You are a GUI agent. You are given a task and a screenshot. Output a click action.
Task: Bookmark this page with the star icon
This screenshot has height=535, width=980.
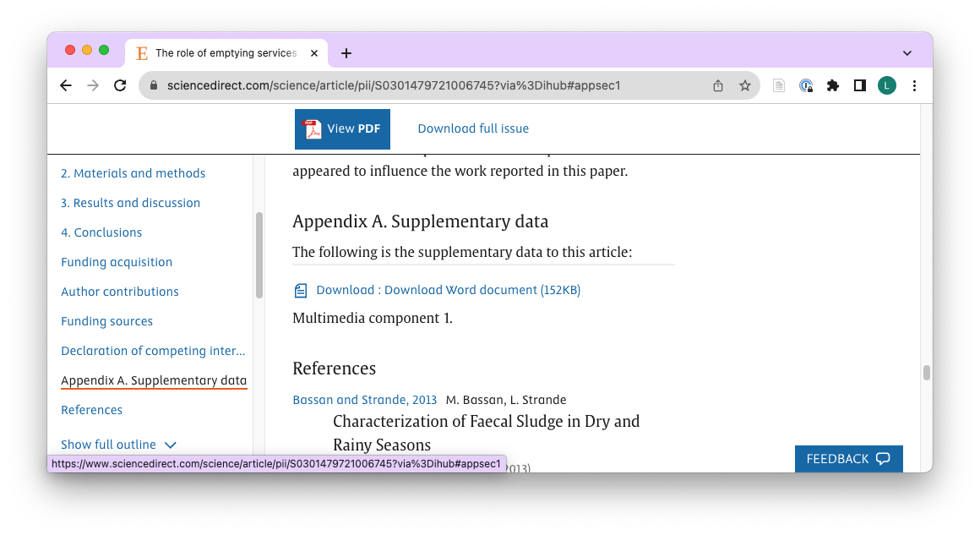[744, 85]
